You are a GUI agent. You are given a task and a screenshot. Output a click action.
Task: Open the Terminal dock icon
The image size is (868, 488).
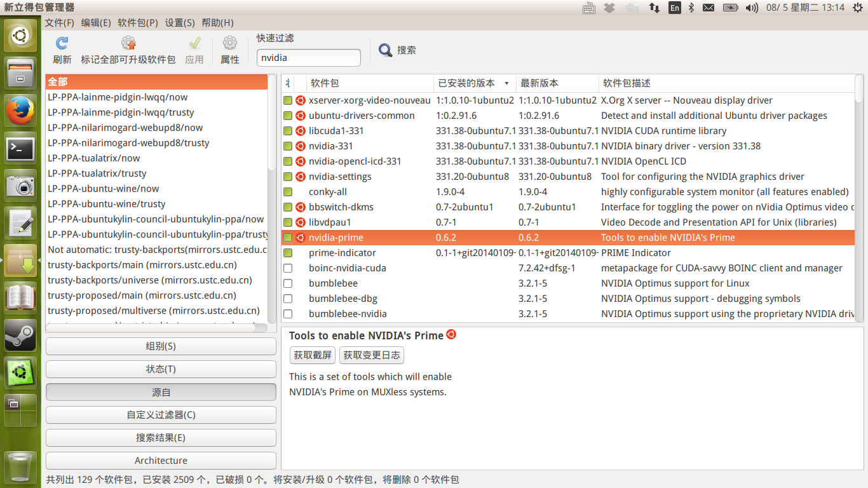pyautogui.click(x=21, y=149)
